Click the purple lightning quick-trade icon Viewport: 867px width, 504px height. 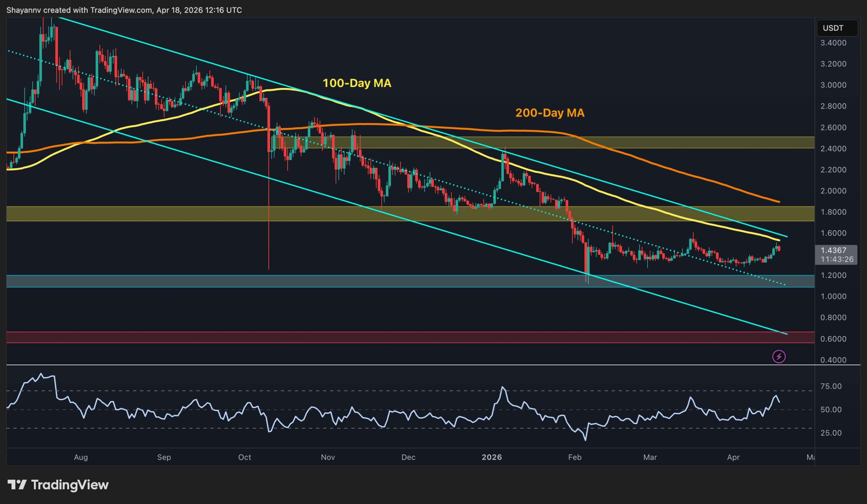pyautogui.click(x=779, y=356)
